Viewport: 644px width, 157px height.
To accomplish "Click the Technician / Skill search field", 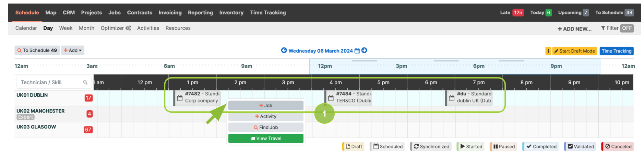I will 54,82.
